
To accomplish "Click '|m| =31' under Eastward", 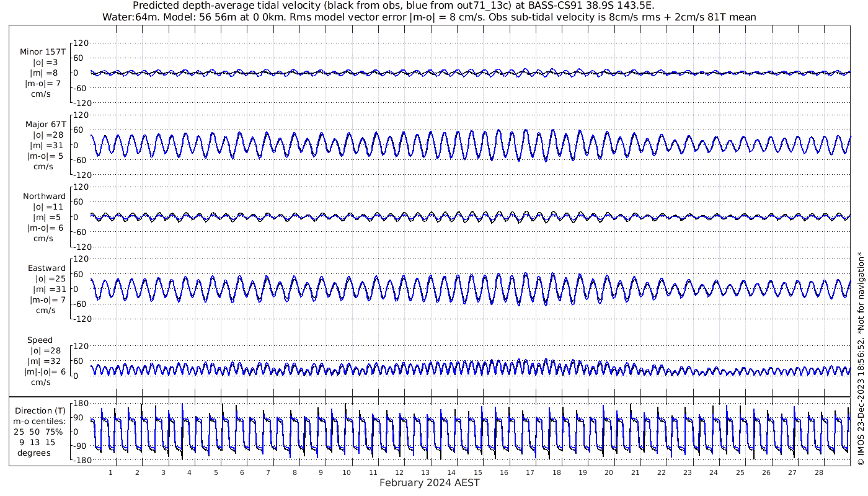I will [48, 289].
